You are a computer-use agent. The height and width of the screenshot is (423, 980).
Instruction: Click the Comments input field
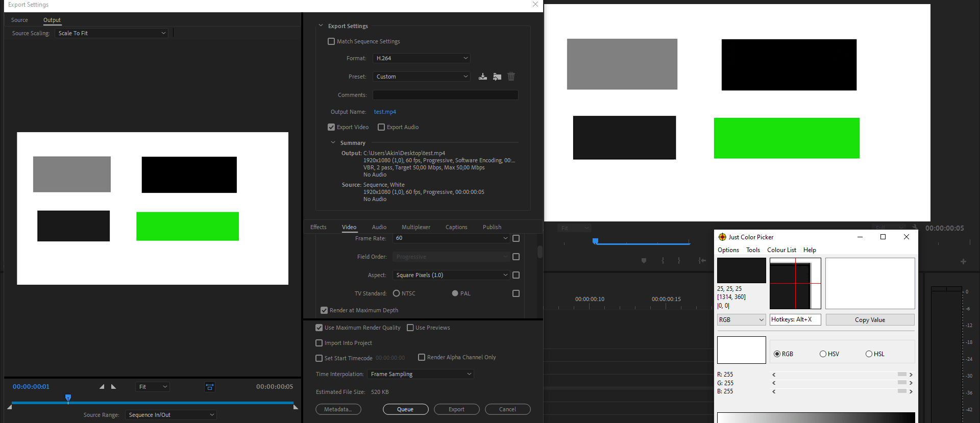[446, 95]
